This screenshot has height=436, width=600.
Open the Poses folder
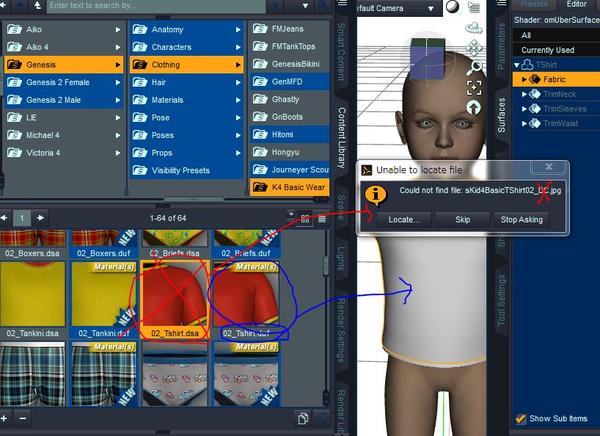[x=186, y=135]
